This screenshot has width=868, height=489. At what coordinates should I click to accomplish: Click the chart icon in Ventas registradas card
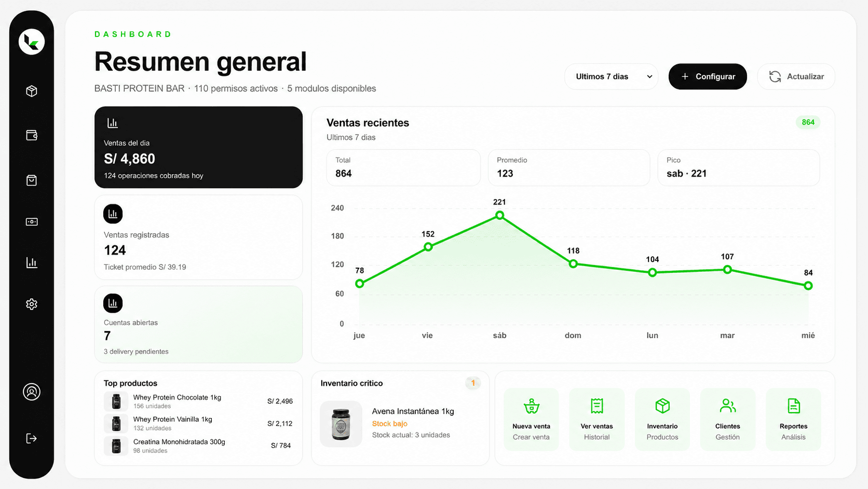(113, 214)
